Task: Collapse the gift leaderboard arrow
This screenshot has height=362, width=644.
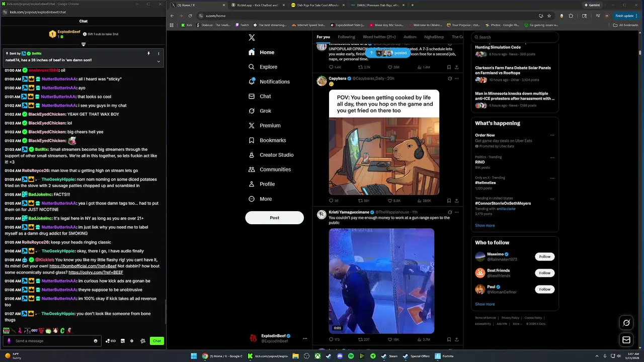Action: pos(84,44)
